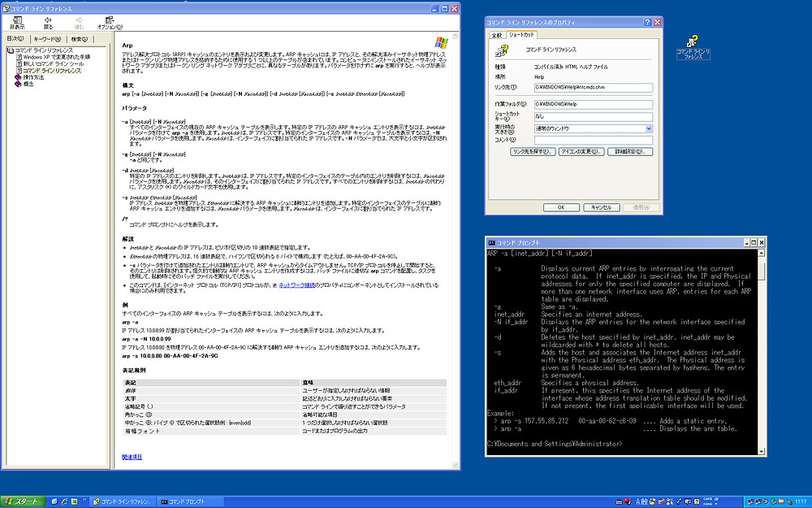Click the help window title bar icon
Viewport: 812px width, 508px height.
coord(6,8)
